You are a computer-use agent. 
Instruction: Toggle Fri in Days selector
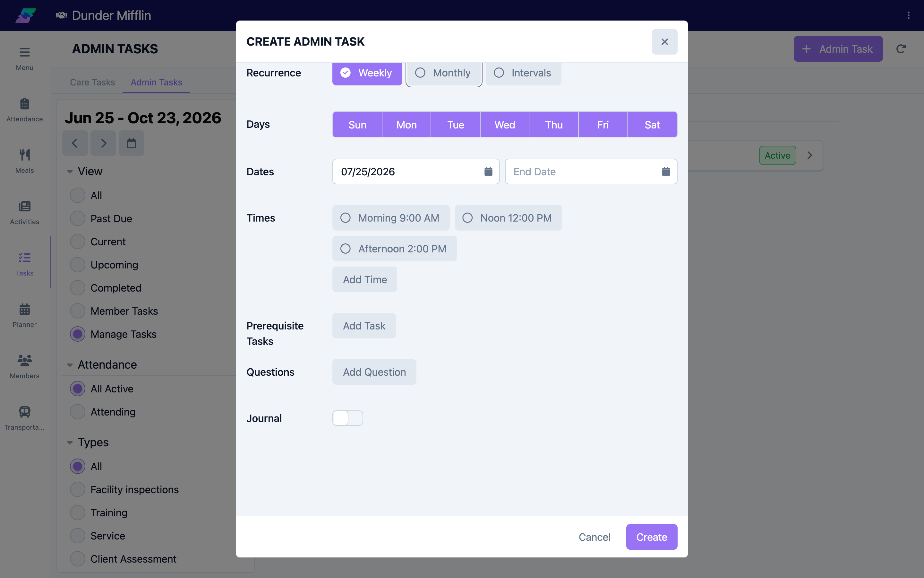[x=603, y=125]
